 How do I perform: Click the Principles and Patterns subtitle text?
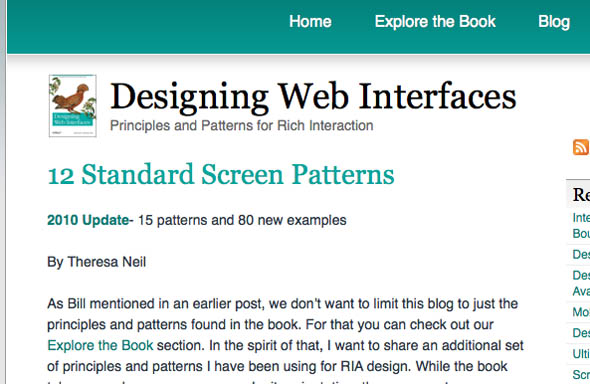[x=242, y=126]
